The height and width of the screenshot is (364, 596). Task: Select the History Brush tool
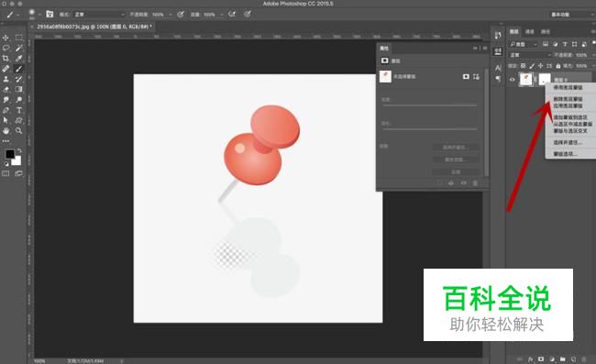pos(18,79)
